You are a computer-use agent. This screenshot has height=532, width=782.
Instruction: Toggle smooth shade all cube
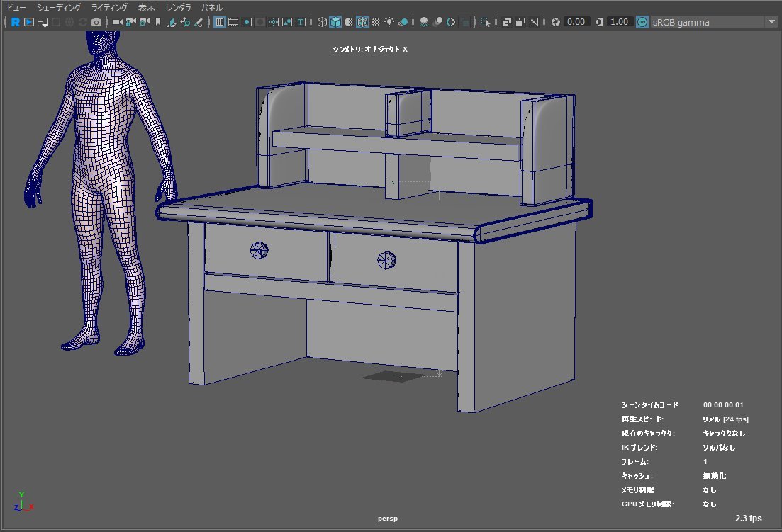(x=335, y=22)
